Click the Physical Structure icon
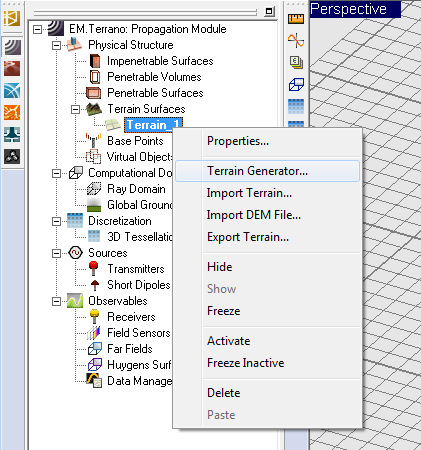The height and width of the screenshot is (450, 421). [74, 44]
